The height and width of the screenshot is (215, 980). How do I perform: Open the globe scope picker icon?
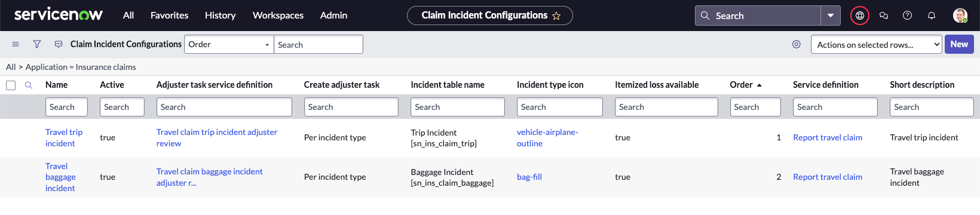click(x=859, y=16)
